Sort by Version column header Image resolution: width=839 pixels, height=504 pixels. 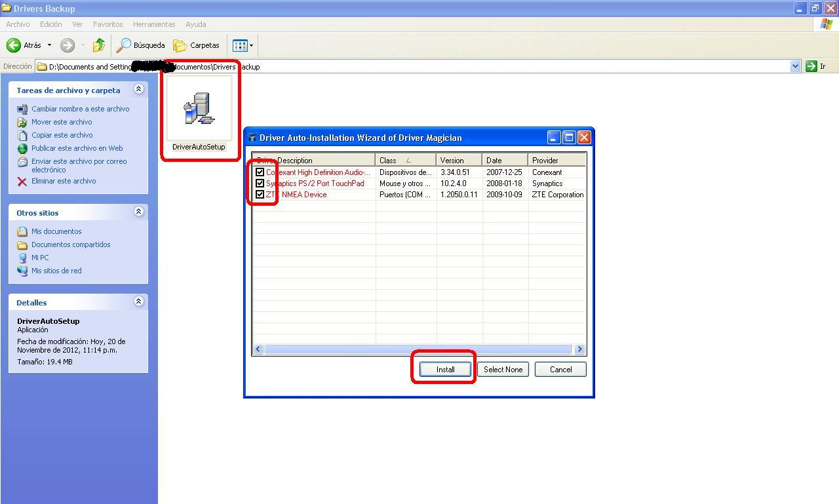coord(459,160)
